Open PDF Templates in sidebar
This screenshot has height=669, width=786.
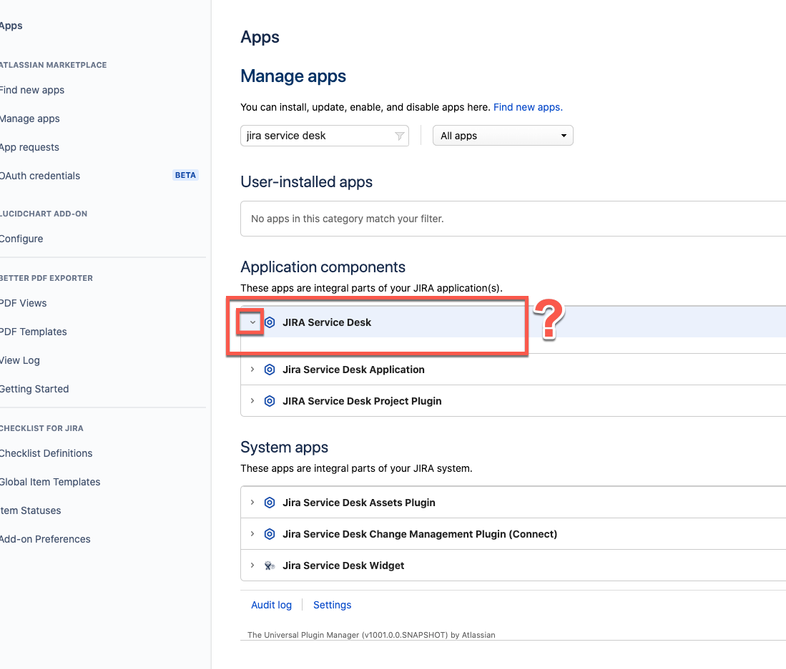[x=33, y=332]
